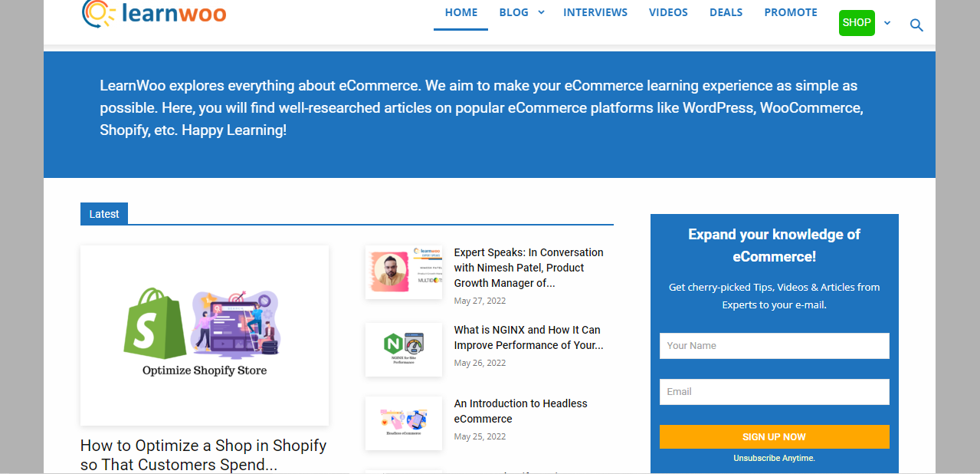
Task: Open the DEALS page
Action: [x=726, y=12]
